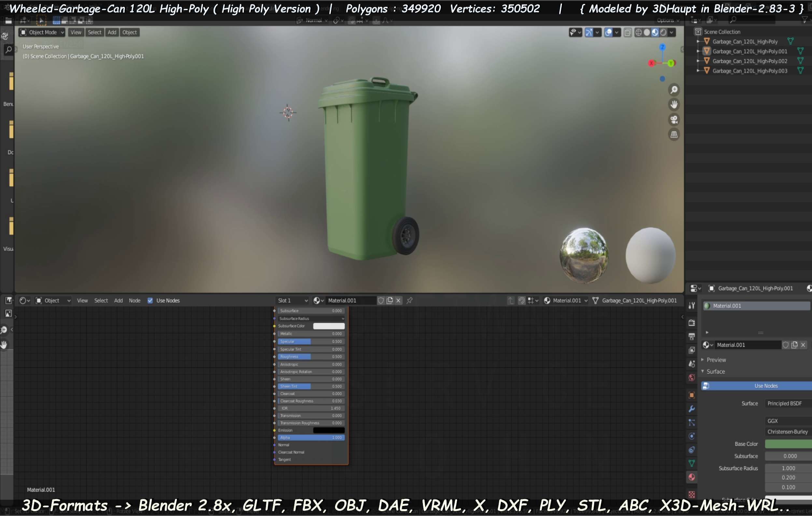
Task: Open the 3D viewport Object menu
Action: coord(130,32)
